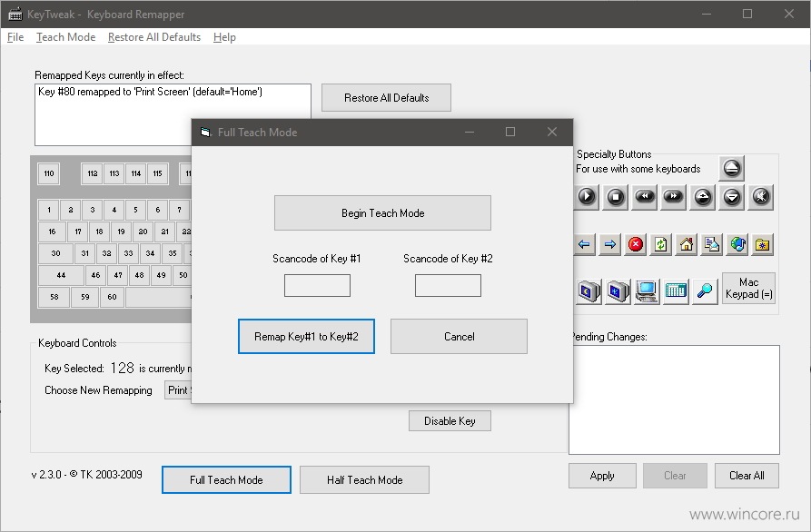Select keyboard key 113
The width and height of the screenshot is (811, 532).
point(114,173)
